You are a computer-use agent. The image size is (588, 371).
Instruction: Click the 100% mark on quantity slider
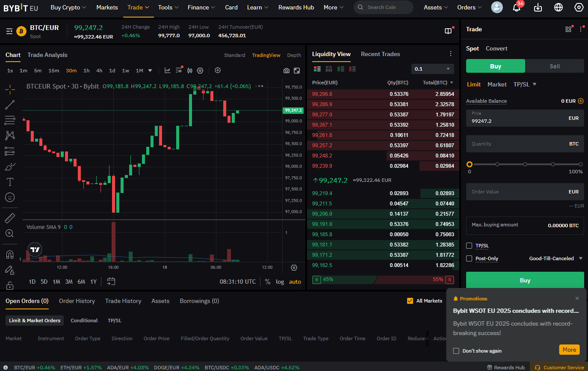[x=580, y=164]
